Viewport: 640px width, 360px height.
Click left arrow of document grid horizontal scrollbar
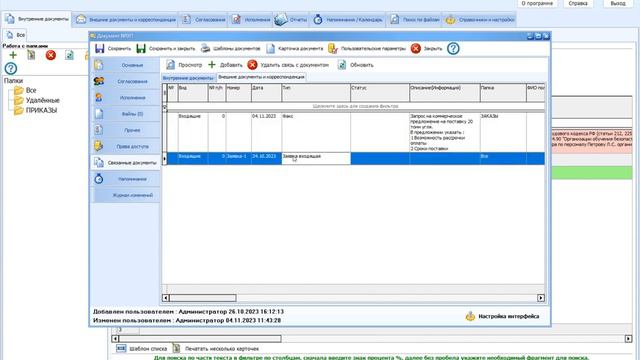pos(166,298)
